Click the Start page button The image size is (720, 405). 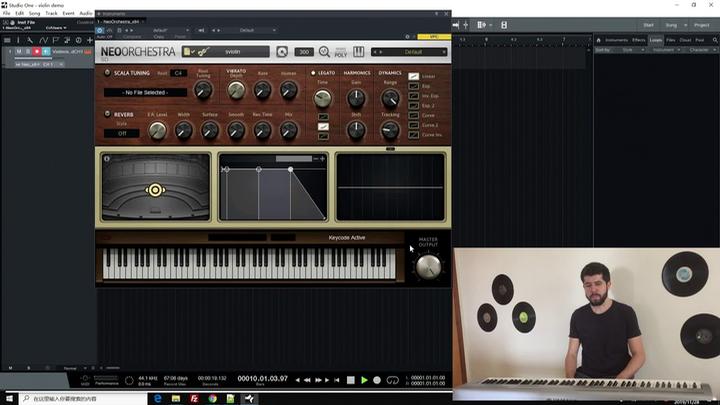[648, 25]
